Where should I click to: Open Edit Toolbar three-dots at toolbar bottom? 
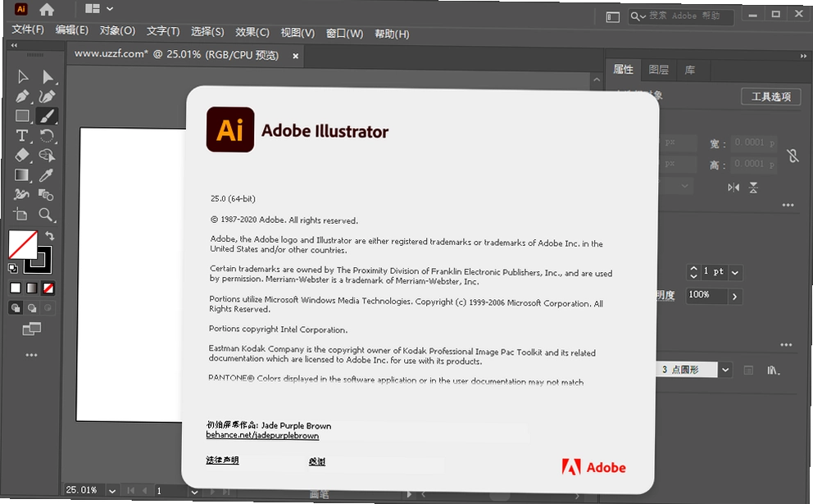click(x=31, y=355)
